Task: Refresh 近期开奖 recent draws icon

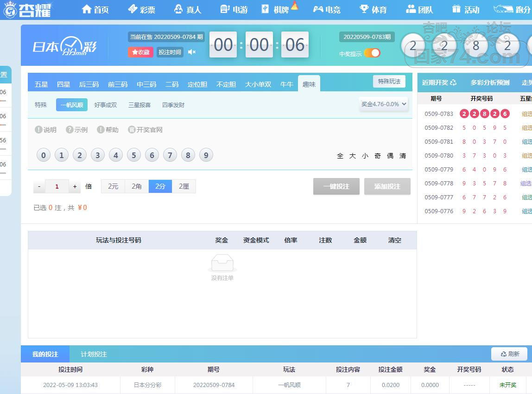Action: point(453,83)
